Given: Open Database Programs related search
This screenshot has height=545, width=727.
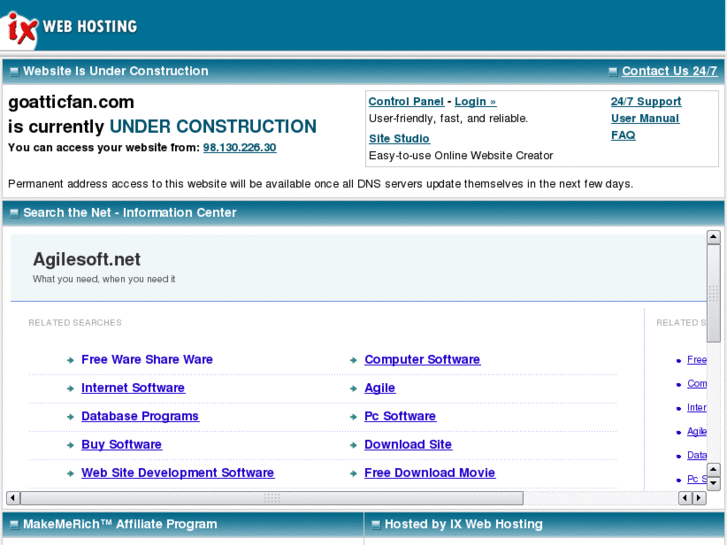Looking at the screenshot, I should tap(140, 416).
